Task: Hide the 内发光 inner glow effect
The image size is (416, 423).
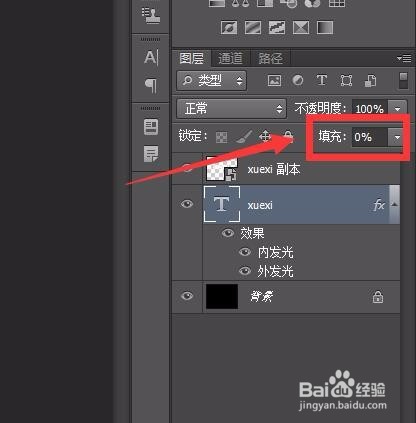Action: [x=245, y=252]
